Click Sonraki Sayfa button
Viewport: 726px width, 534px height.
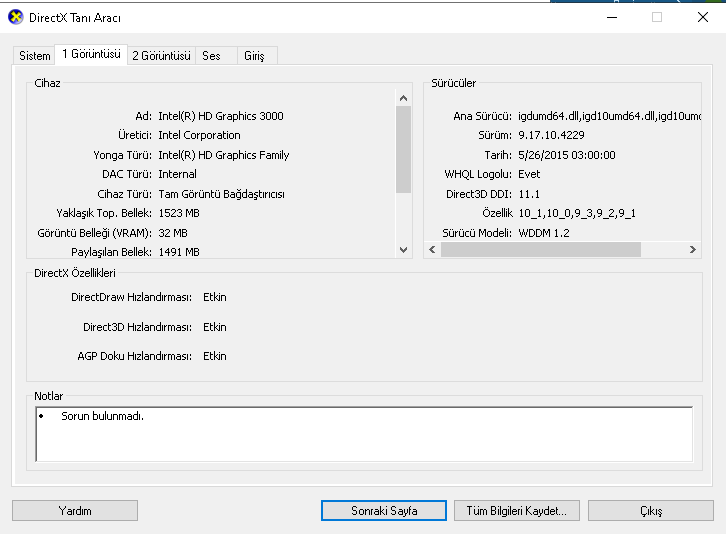384,510
